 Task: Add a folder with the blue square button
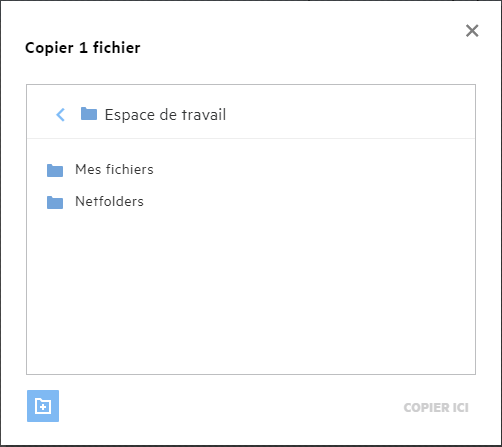(x=43, y=406)
